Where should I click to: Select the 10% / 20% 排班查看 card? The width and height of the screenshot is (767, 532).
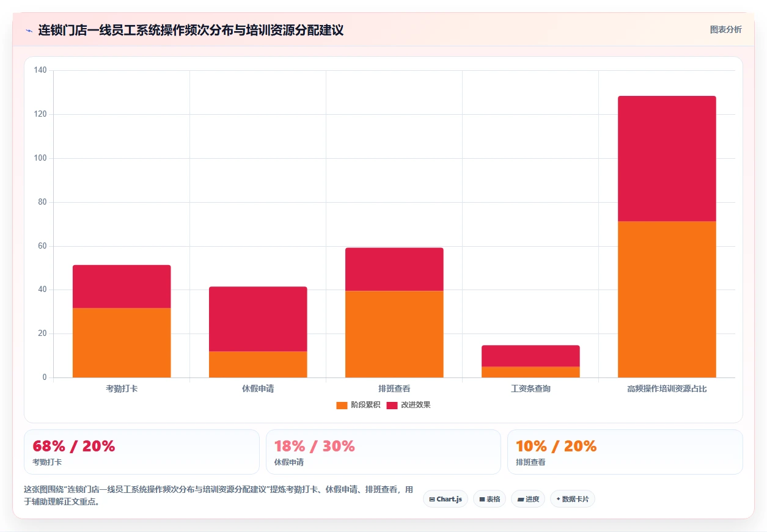pyautogui.click(x=625, y=452)
